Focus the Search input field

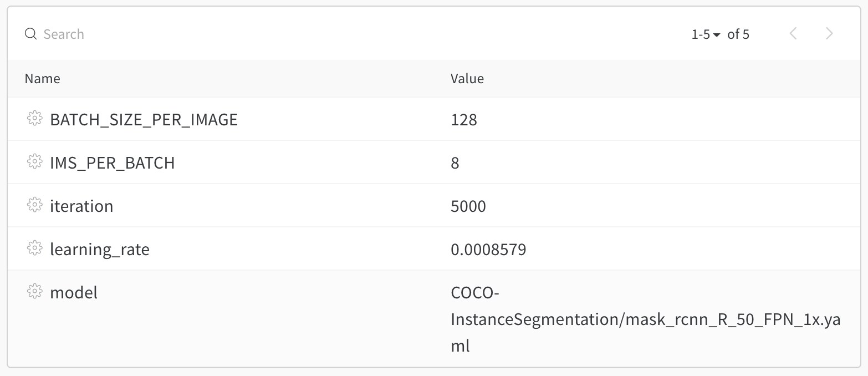click(333, 34)
